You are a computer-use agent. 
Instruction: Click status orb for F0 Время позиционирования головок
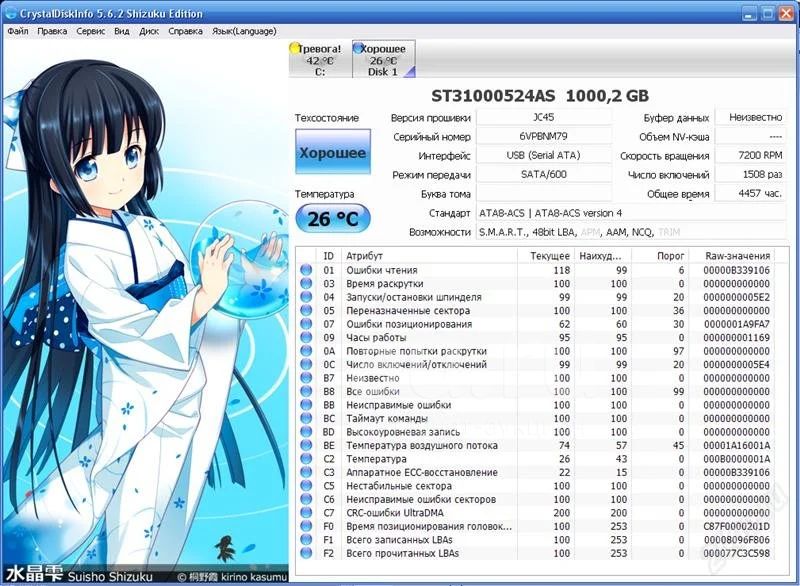[x=306, y=526]
